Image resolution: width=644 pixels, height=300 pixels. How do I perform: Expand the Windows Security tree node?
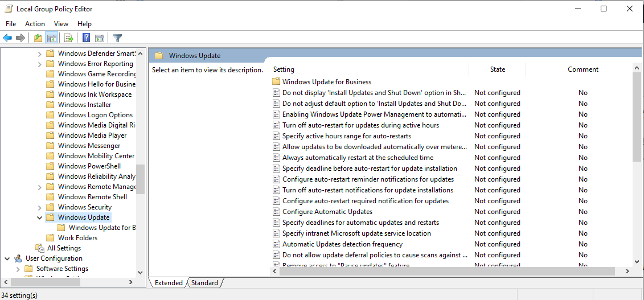[39, 207]
